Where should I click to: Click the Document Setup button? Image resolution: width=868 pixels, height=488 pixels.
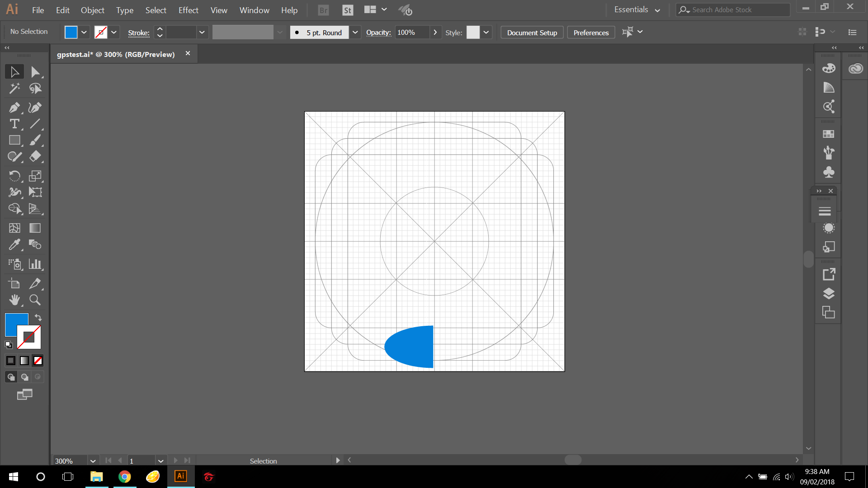pos(532,33)
